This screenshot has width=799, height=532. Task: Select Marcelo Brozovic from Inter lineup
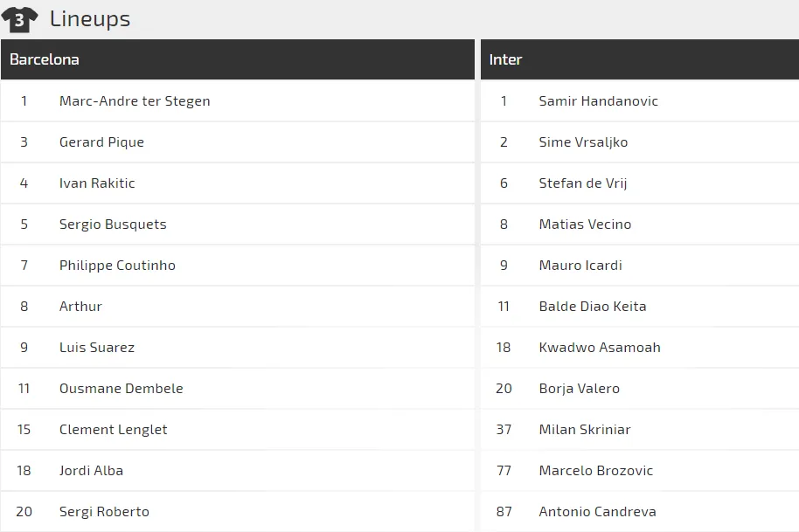pyautogui.click(x=596, y=470)
